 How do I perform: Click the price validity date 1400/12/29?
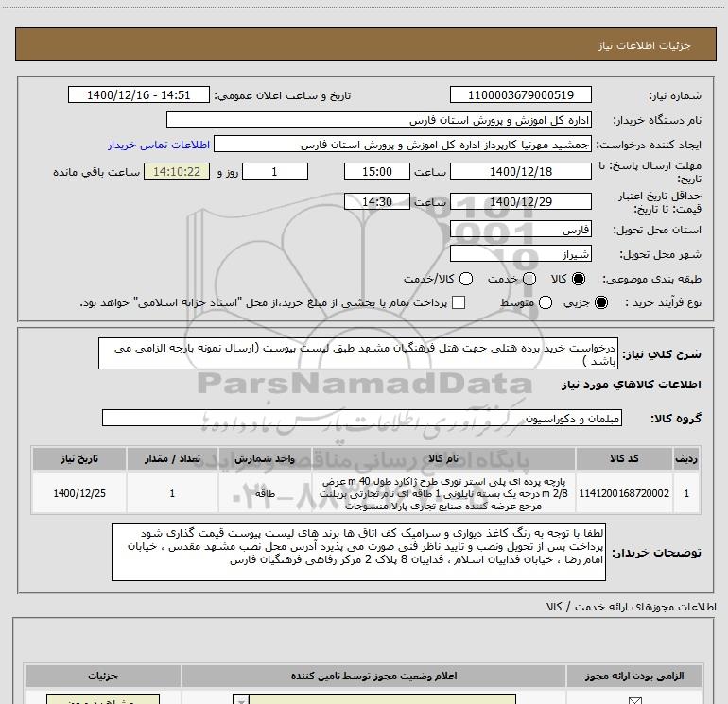[x=520, y=202]
